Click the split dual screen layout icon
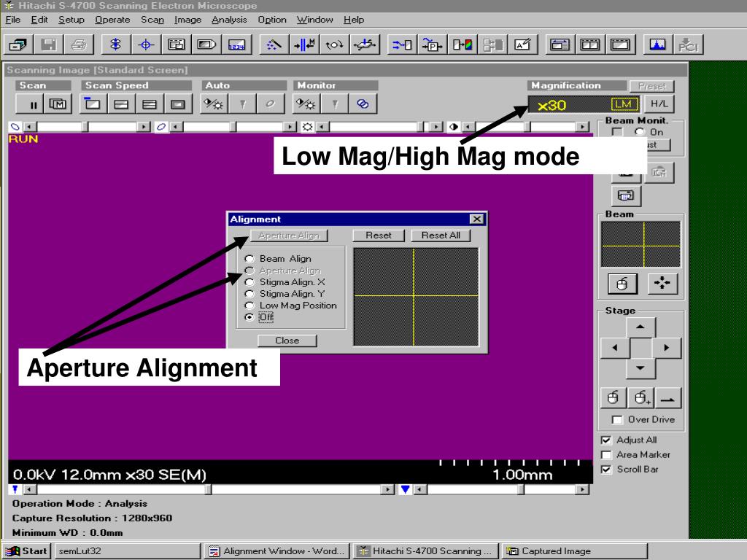The height and width of the screenshot is (560, 747). 589,44
